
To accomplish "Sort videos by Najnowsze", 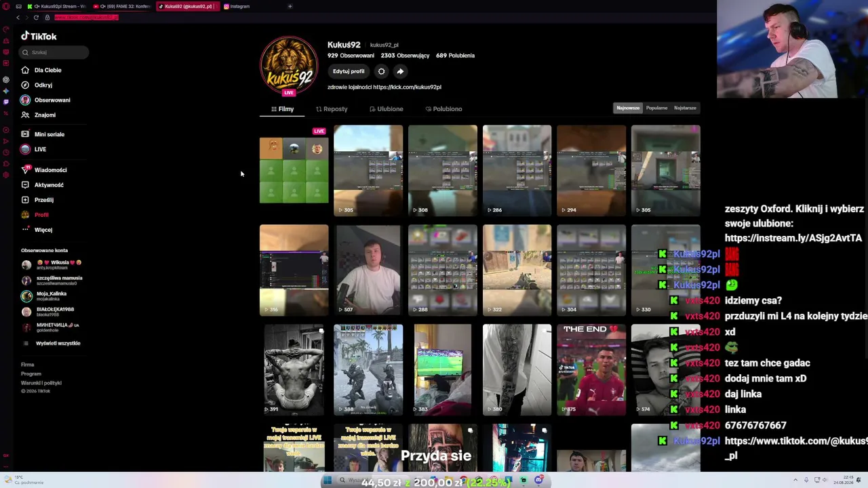I will [628, 108].
